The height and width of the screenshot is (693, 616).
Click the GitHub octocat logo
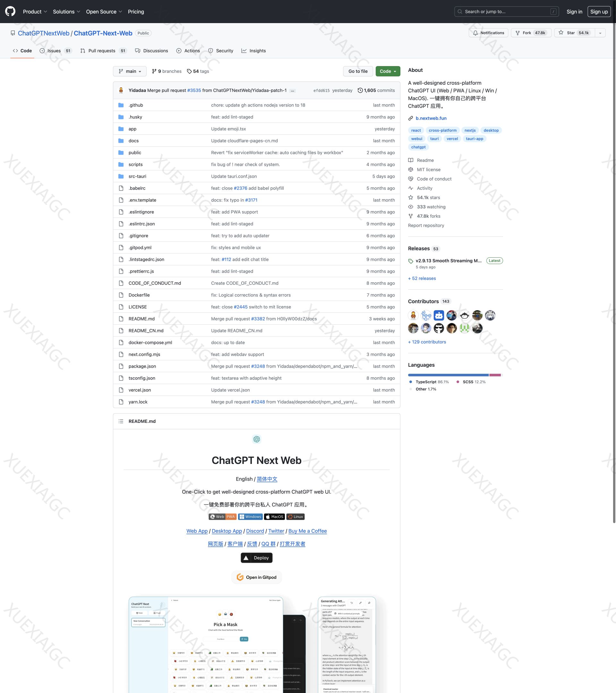point(11,11)
